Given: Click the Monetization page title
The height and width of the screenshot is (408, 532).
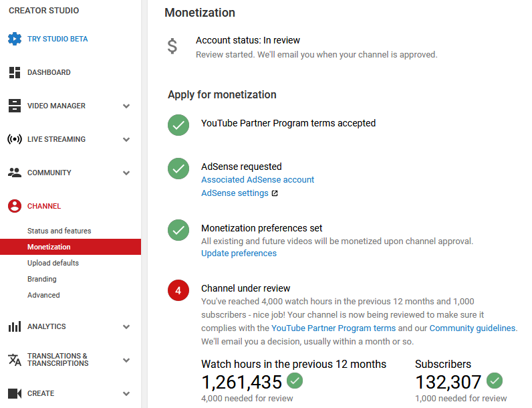Looking at the screenshot, I should 200,13.
